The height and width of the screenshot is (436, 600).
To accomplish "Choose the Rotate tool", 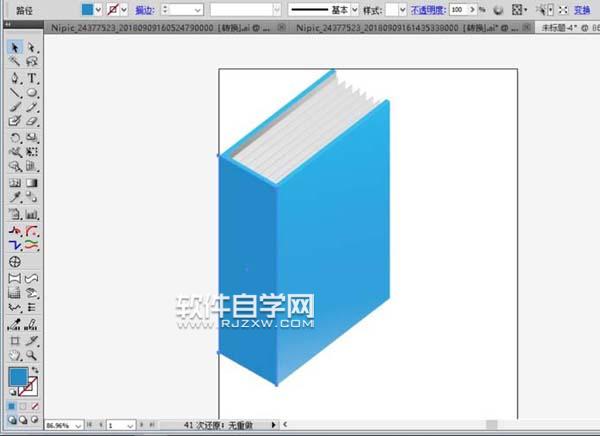I will point(15,138).
